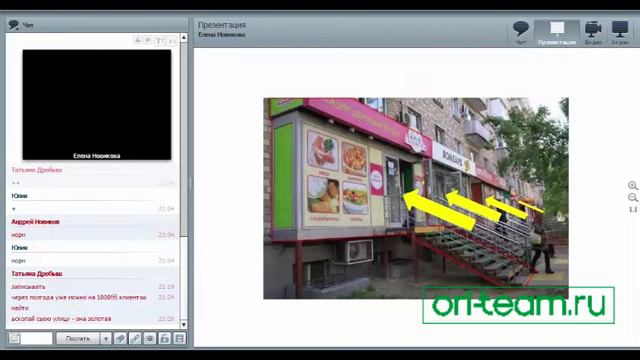Reset presentation zoom to 1:1
The height and width of the screenshot is (360, 640).
[x=633, y=209]
